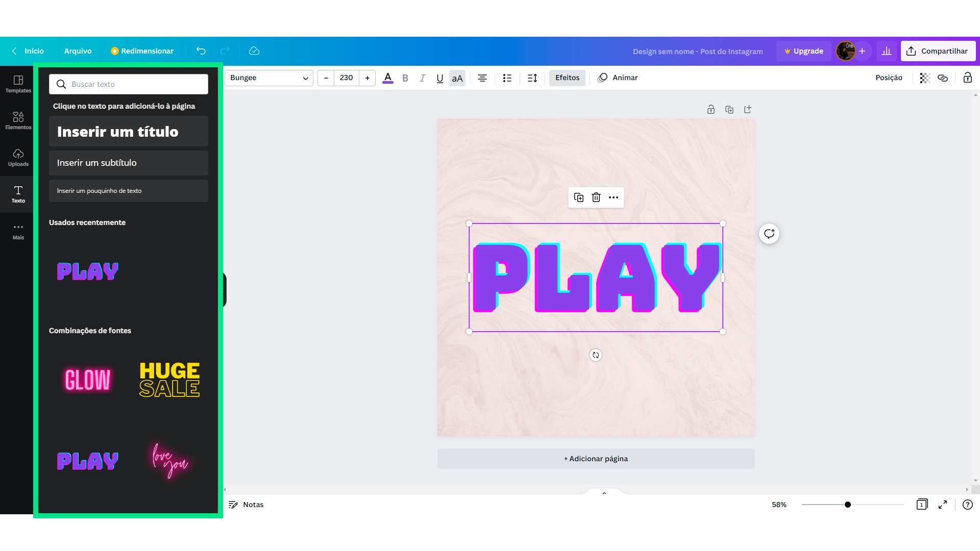
Task: Adjust the zoom slider handle
Action: (847, 505)
